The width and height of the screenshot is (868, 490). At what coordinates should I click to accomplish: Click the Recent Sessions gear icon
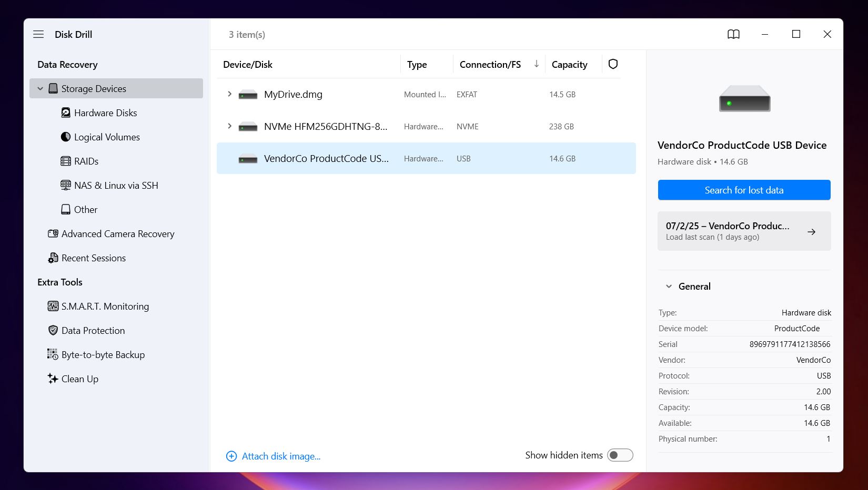tap(53, 258)
